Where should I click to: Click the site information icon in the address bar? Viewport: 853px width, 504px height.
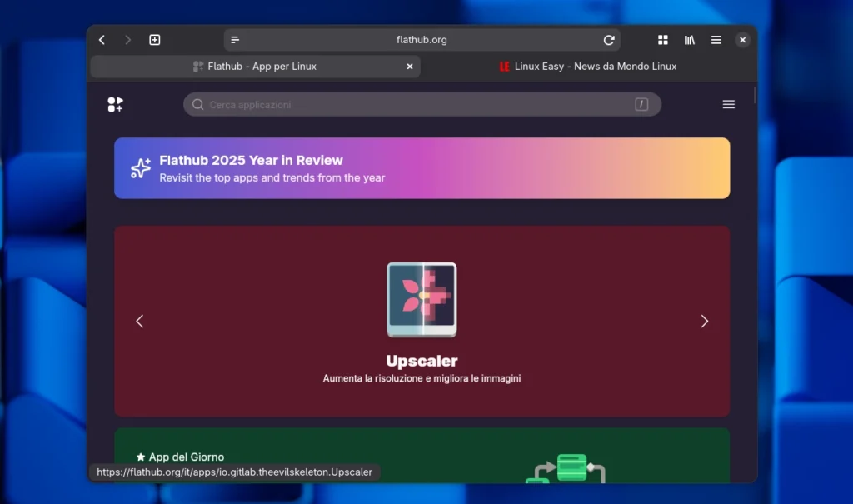coord(234,39)
